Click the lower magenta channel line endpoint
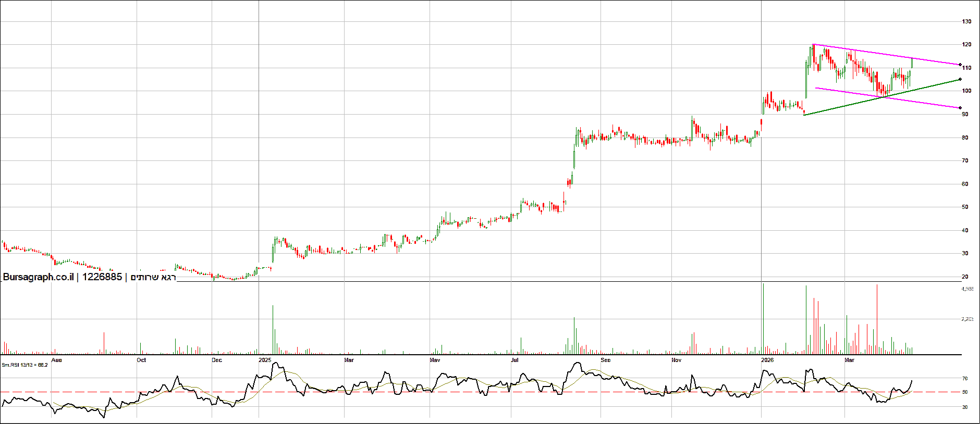The width and height of the screenshot is (980, 424). pos(960,108)
